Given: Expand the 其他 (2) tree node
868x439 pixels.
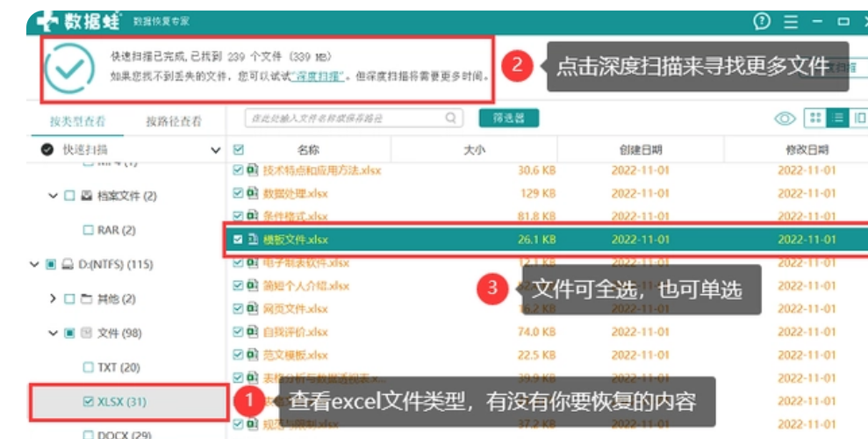Looking at the screenshot, I should (54, 299).
